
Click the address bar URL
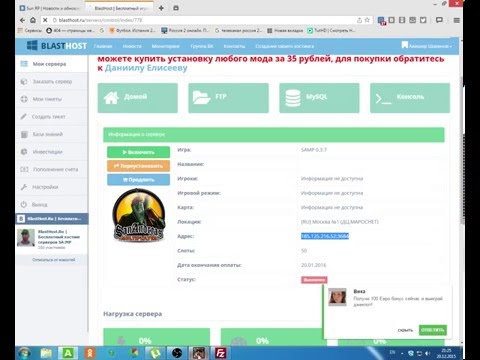pos(100,20)
